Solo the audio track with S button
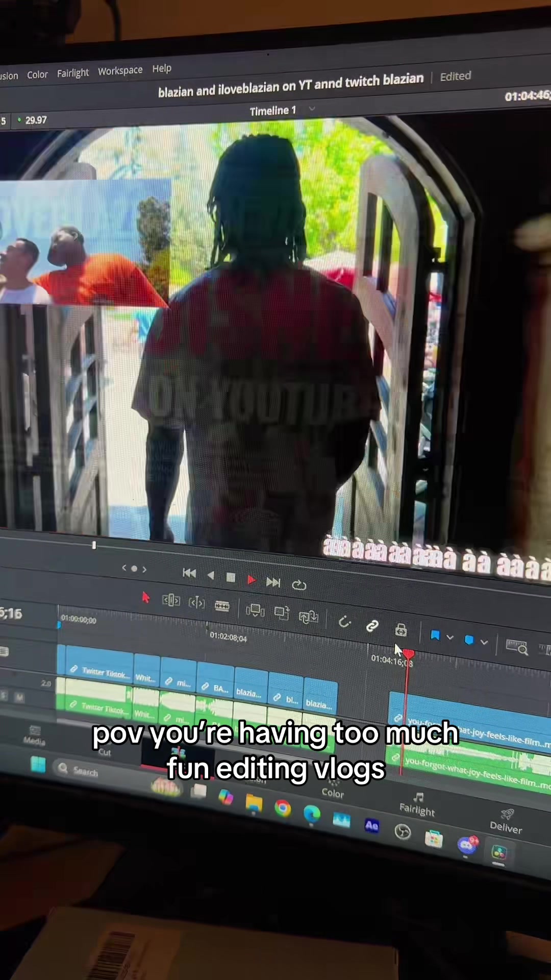 (5, 696)
